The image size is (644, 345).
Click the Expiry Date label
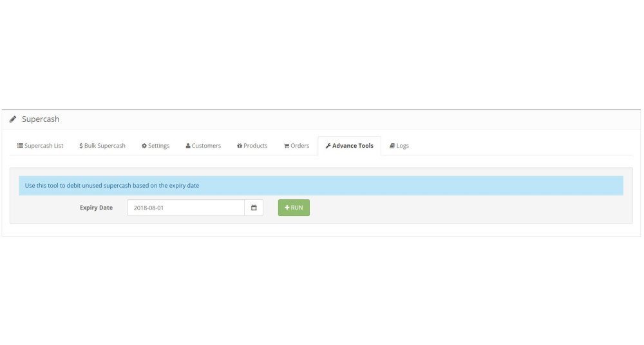tap(96, 208)
